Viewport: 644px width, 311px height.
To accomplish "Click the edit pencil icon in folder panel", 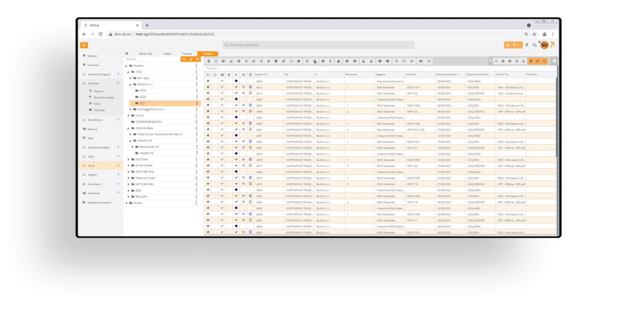I will click(x=191, y=59).
